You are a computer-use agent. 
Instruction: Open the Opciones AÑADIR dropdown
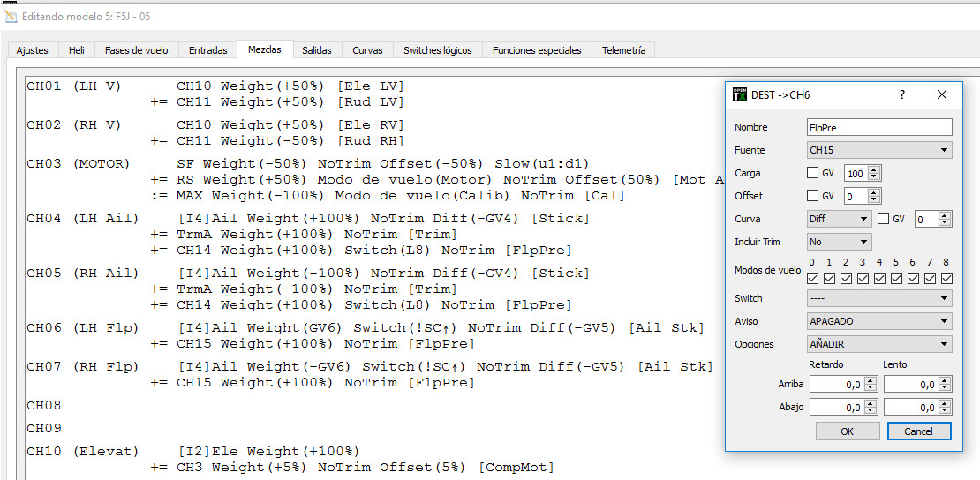pyautogui.click(x=879, y=344)
